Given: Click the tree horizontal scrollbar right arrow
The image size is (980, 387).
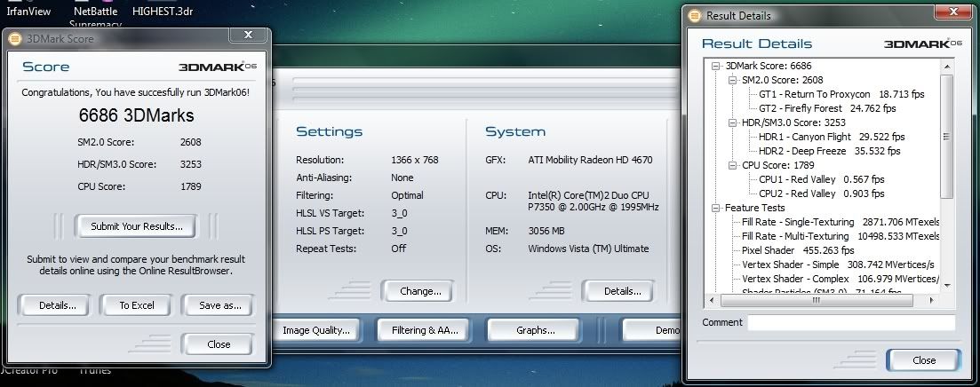Looking at the screenshot, I should pyautogui.click(x=931, y=301).
